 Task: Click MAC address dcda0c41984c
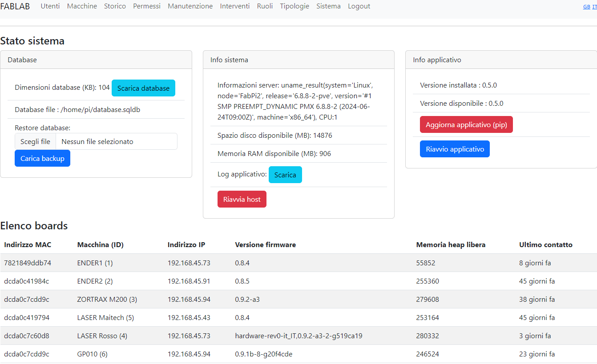pos(26,281)
